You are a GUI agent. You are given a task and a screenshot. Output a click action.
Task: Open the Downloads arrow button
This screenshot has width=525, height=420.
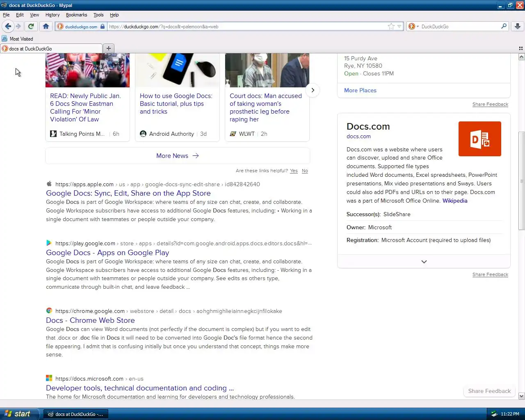coord(518,26)
